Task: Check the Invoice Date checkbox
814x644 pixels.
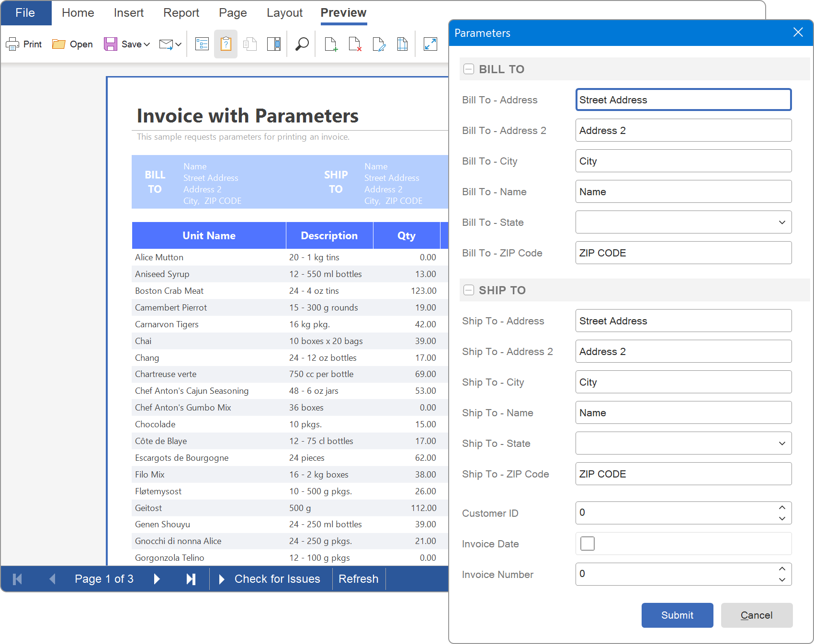Action: [x=588, y=544]
